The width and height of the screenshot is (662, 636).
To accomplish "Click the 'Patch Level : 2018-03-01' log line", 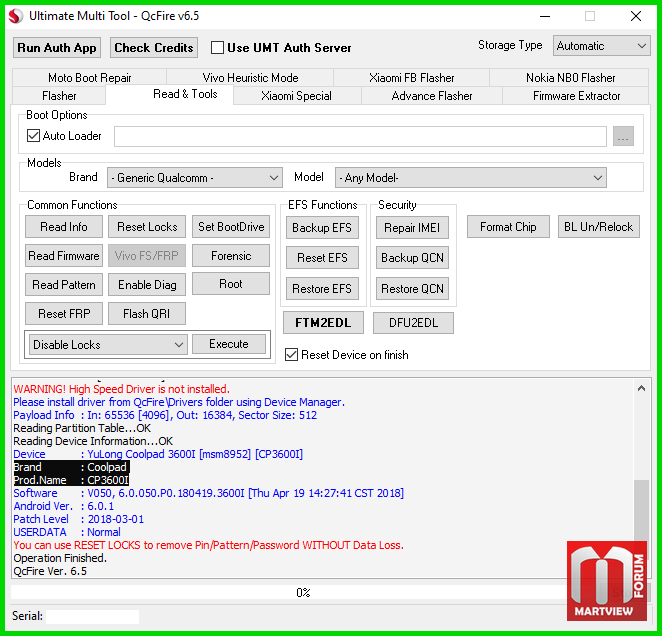I will 79,519.
